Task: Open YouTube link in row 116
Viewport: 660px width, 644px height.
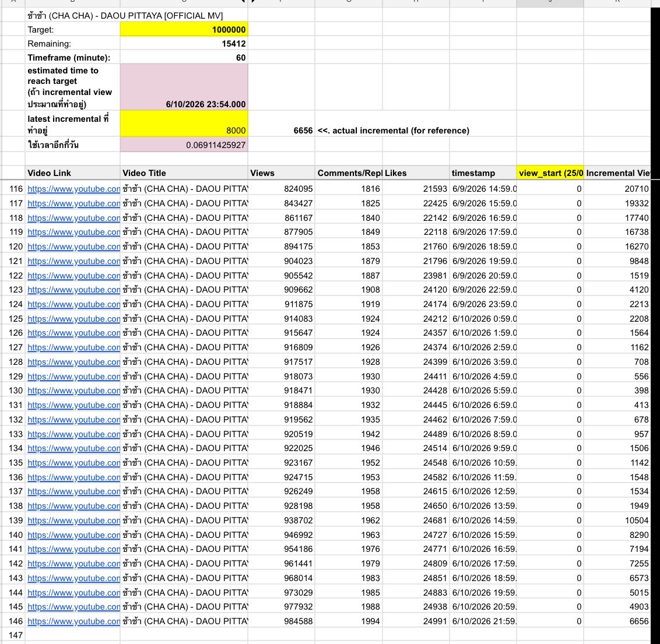Action: coord(73,189)
